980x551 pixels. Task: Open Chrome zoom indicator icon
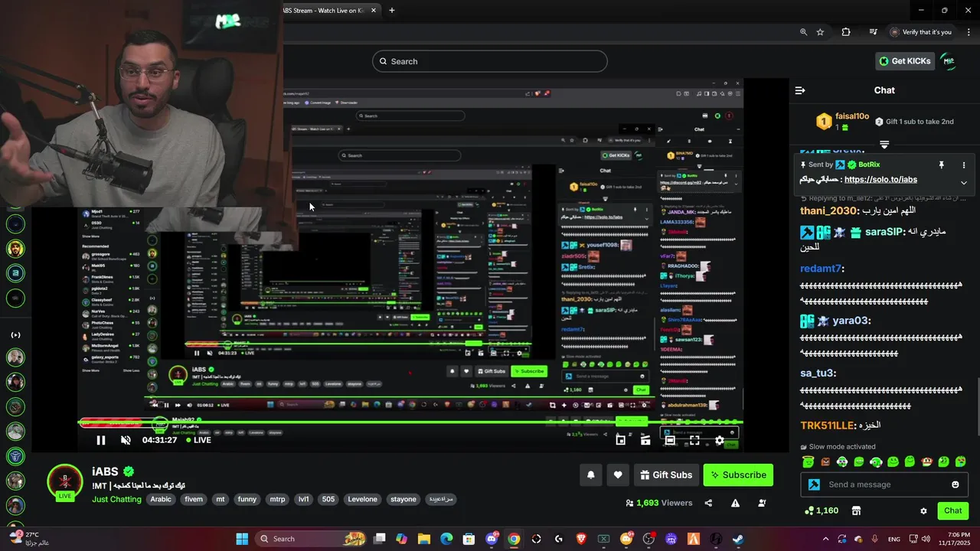coord(803,32)
